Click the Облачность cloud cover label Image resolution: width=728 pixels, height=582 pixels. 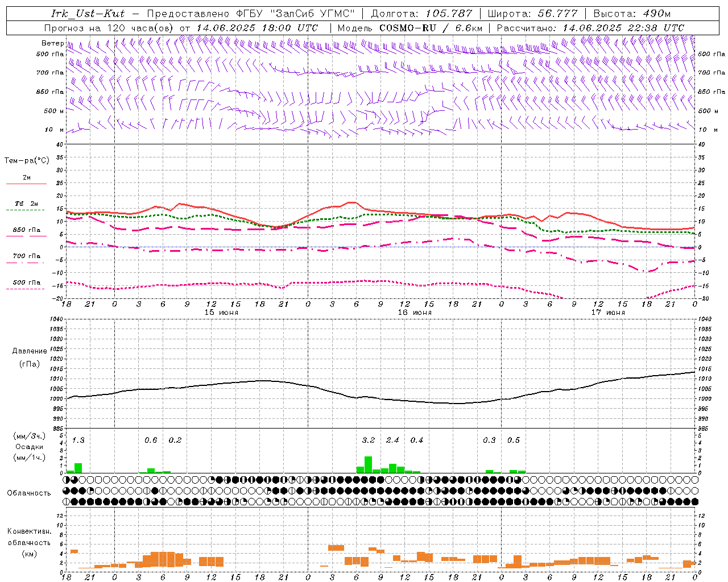pos(29,493)
